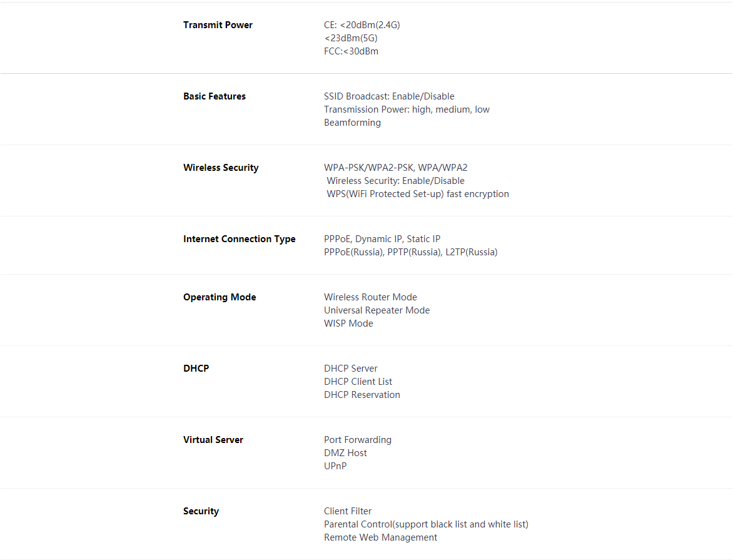Click WPS(WiFi Protected Set-up) fast encryption line
This screenshot has width=733, height=560.
pyautogui.click(x=418, y=194)
